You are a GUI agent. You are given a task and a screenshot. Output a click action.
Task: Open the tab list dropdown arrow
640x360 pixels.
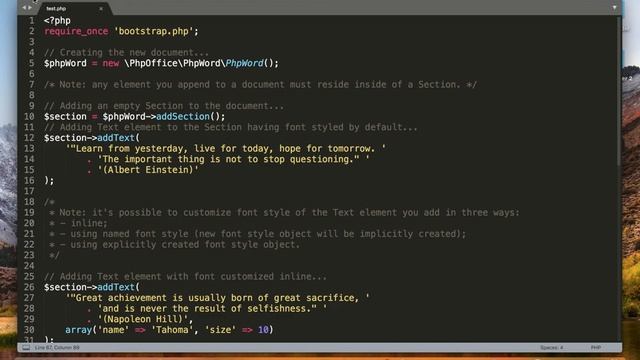point(614,8)
